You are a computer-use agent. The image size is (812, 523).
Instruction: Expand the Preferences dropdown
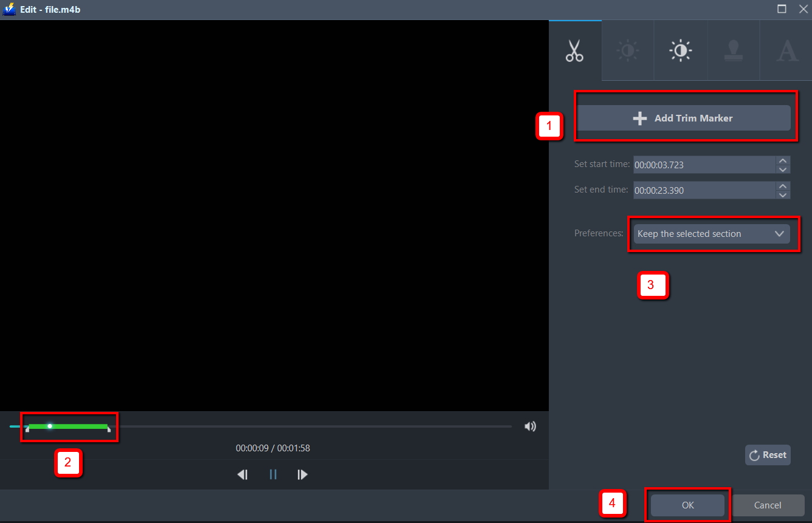coord(711,234)
